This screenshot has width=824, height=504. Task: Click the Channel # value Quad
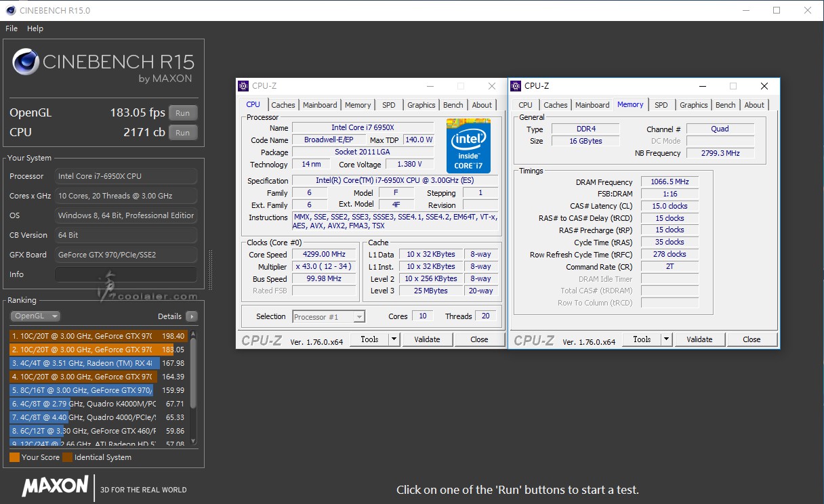(x=720, y=129)
